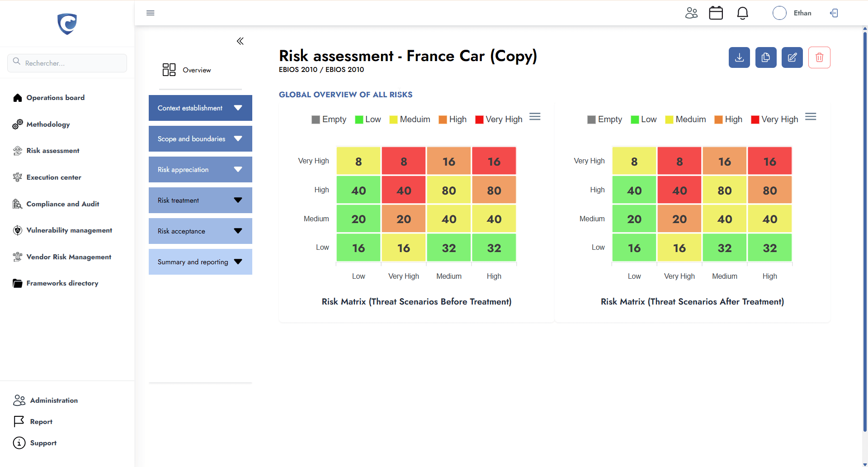Open the after-treatment matrix export menu
The height and width of the screenshot is (467, 868).
pos(811,116)
